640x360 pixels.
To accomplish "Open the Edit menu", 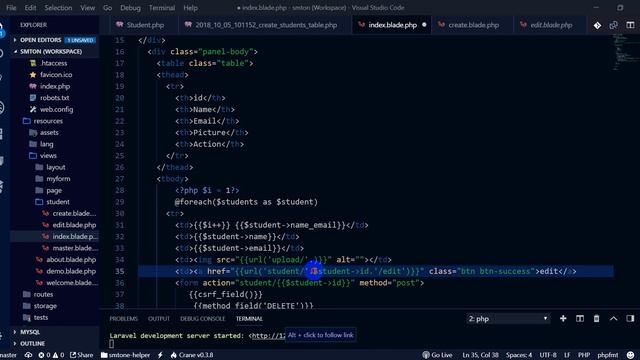I will 30,8.
